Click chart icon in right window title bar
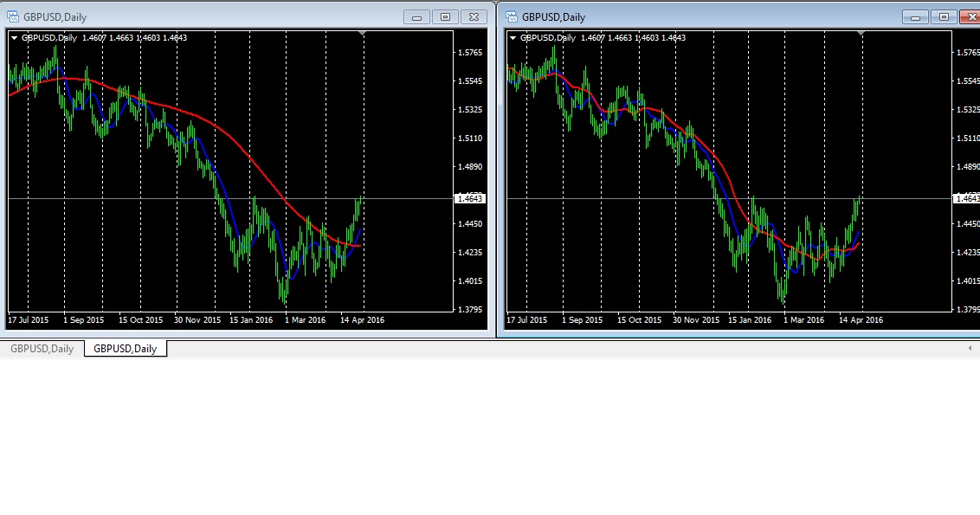Image resolution: width=980 pixels, height=515 pixels. click(512, 16)
